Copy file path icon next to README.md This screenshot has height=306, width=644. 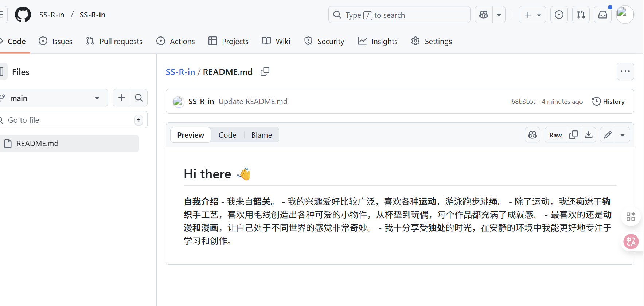click(265, 72)
